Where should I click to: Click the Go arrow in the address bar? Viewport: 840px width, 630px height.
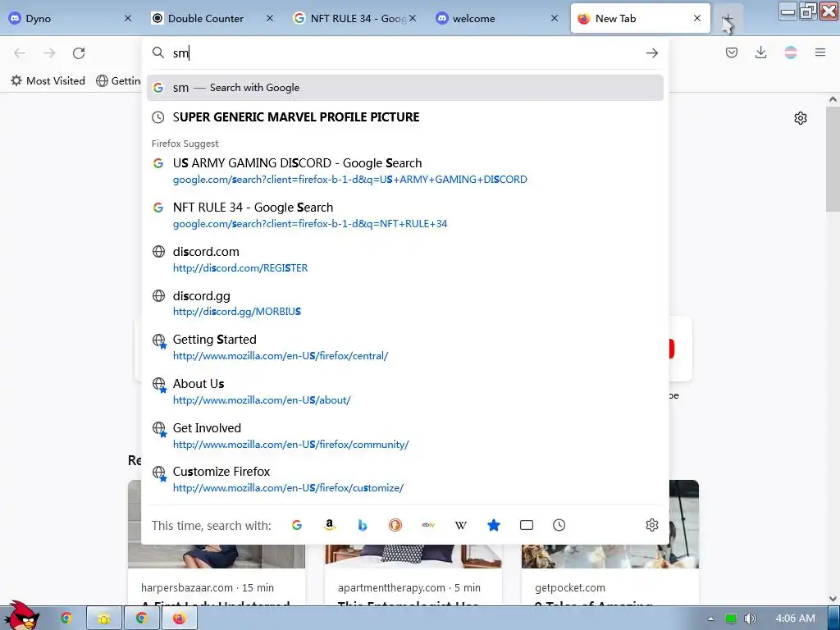coord(652,53)
